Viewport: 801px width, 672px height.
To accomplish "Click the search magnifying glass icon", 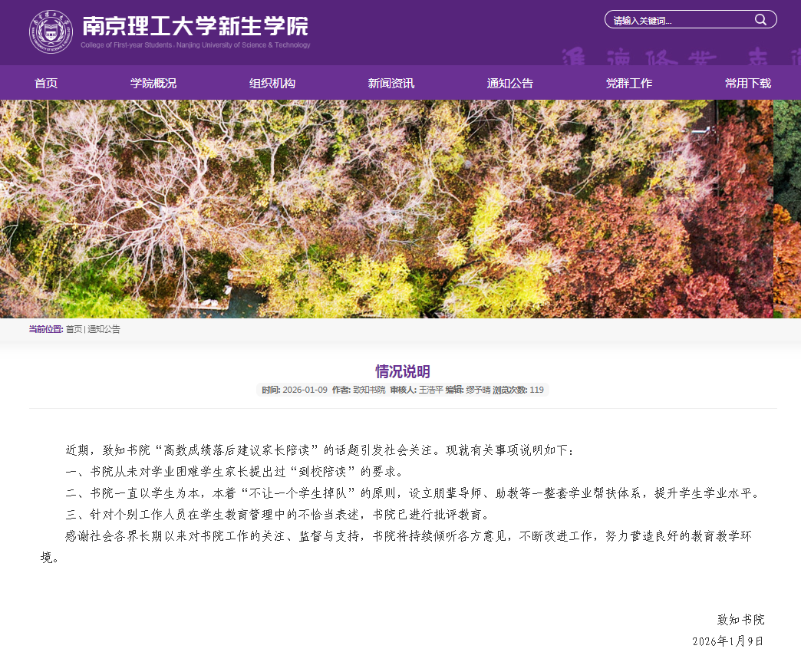I will pyautogui.click(x=762, y=19).
